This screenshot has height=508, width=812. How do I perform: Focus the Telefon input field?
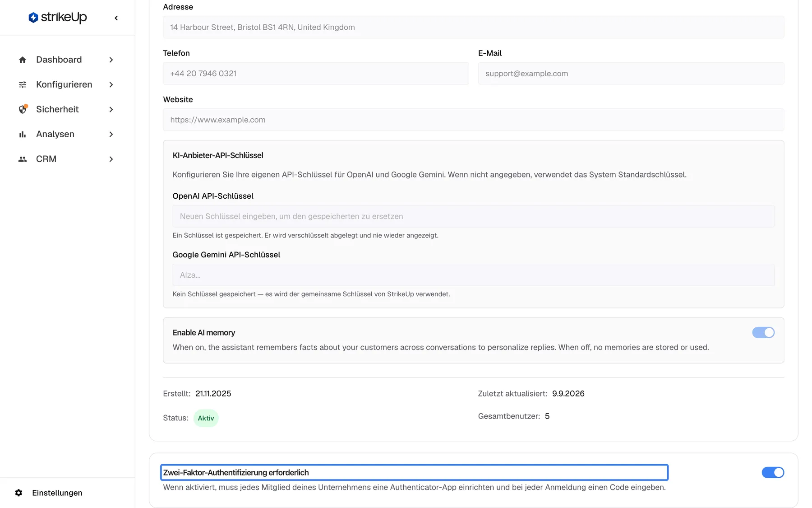316,73
